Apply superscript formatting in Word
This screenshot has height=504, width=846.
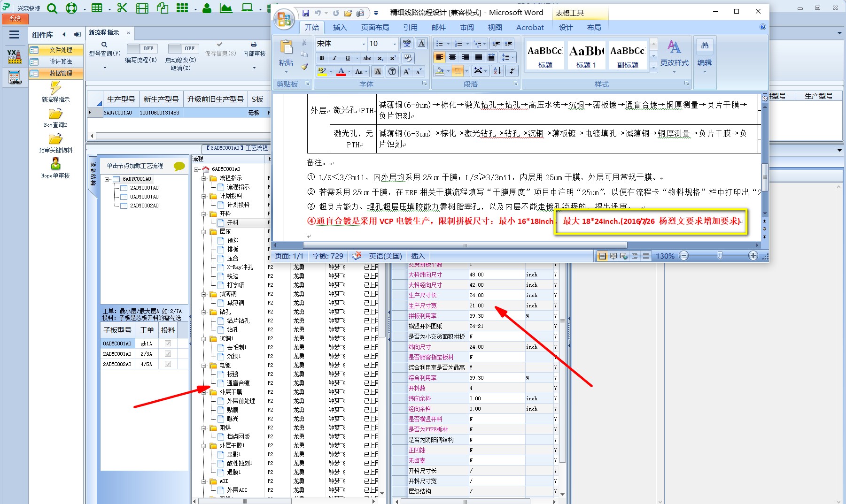point(393,58)
